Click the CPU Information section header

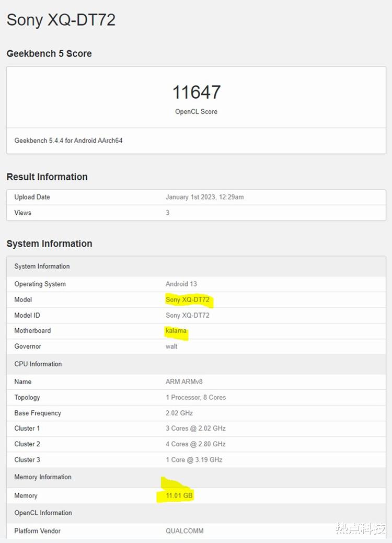point(38,364)
